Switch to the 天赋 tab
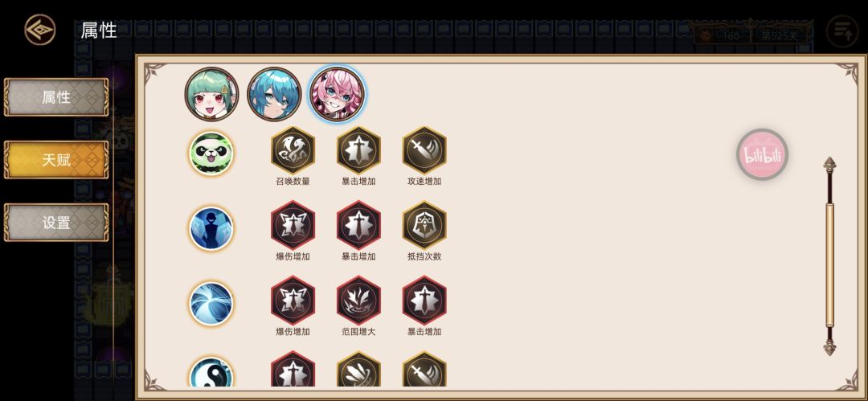Image resolution: width=868 pixels, height=401 pixels. 56,160
